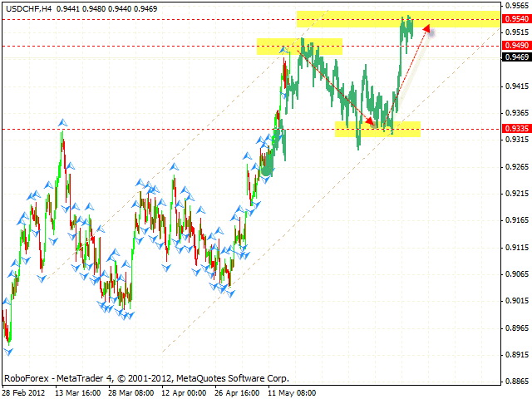Click the upward-pointing red arrow head

[427, 28]
